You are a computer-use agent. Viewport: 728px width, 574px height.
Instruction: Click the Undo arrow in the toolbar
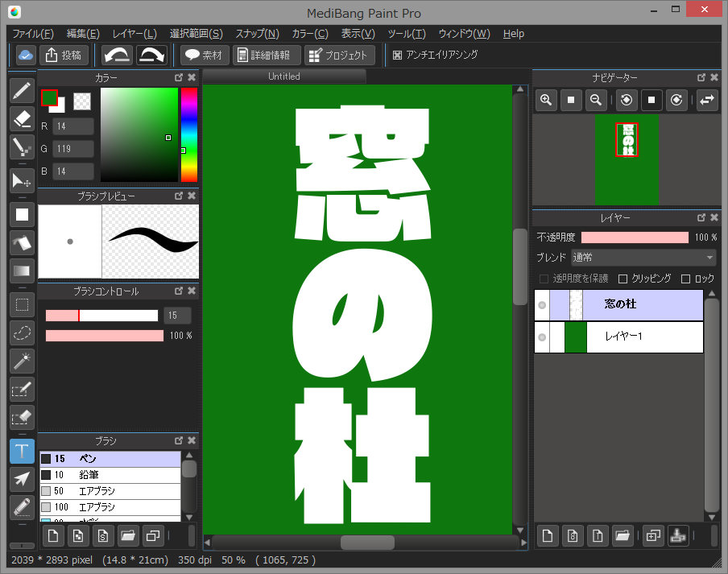click(x=117, y=55)
